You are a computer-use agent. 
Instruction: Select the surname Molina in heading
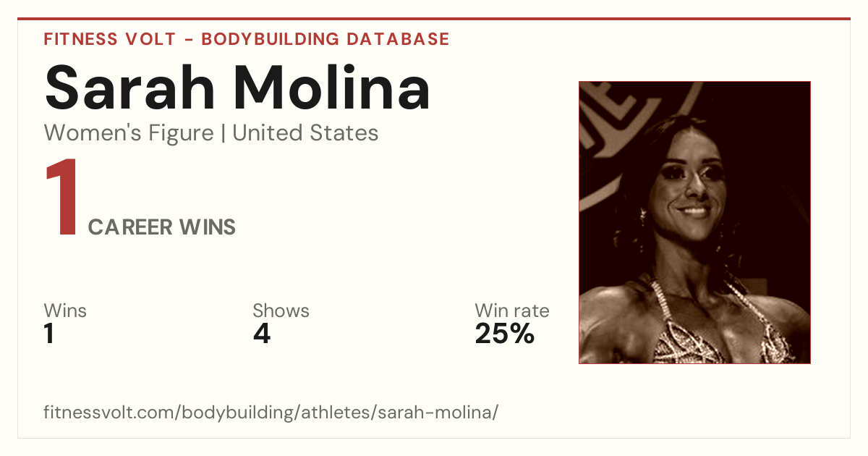[x=331, y=87]
